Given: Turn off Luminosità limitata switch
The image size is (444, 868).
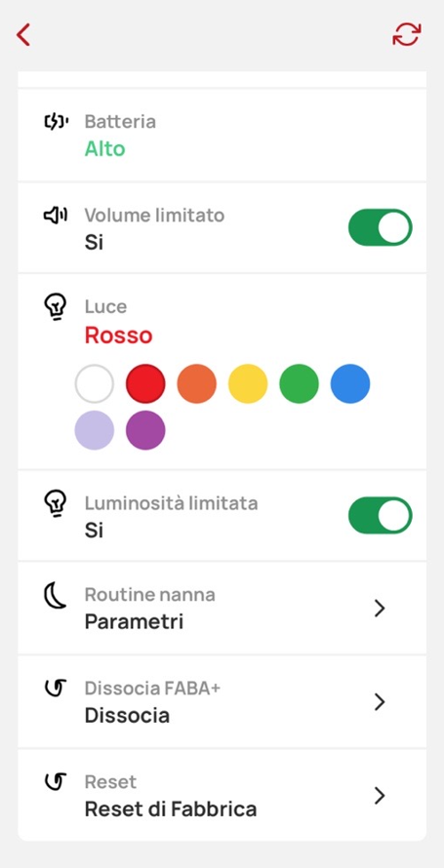Looking at the screenshot, I should [x=381, y=515].
